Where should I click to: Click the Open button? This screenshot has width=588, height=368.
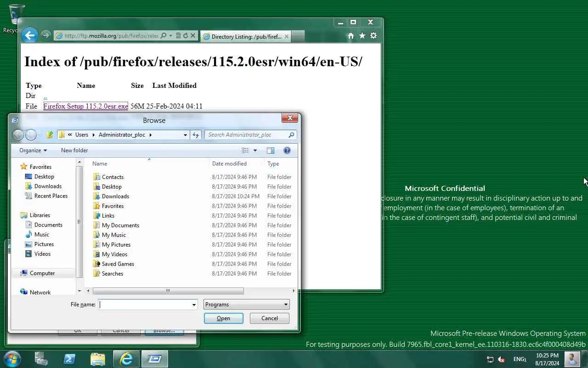pyautogui.click(x=224, y=318)
